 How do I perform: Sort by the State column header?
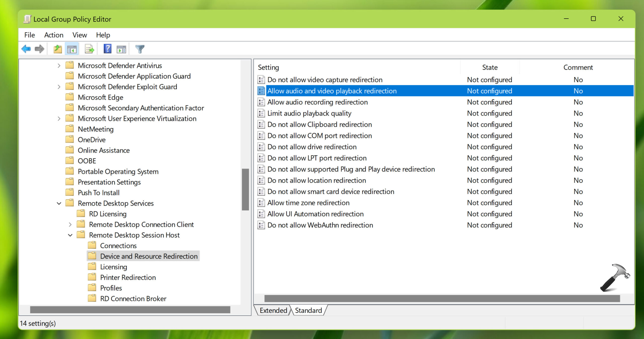click(490, 67)
